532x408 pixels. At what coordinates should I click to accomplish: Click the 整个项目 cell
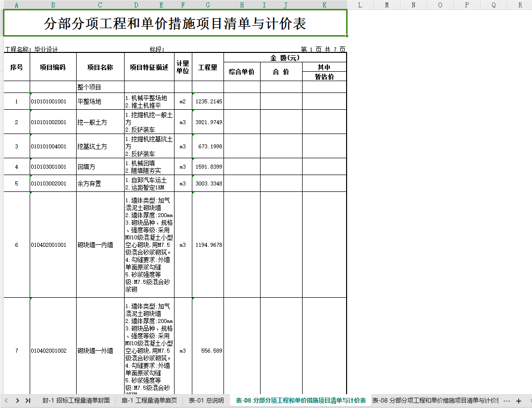point(100,87)
